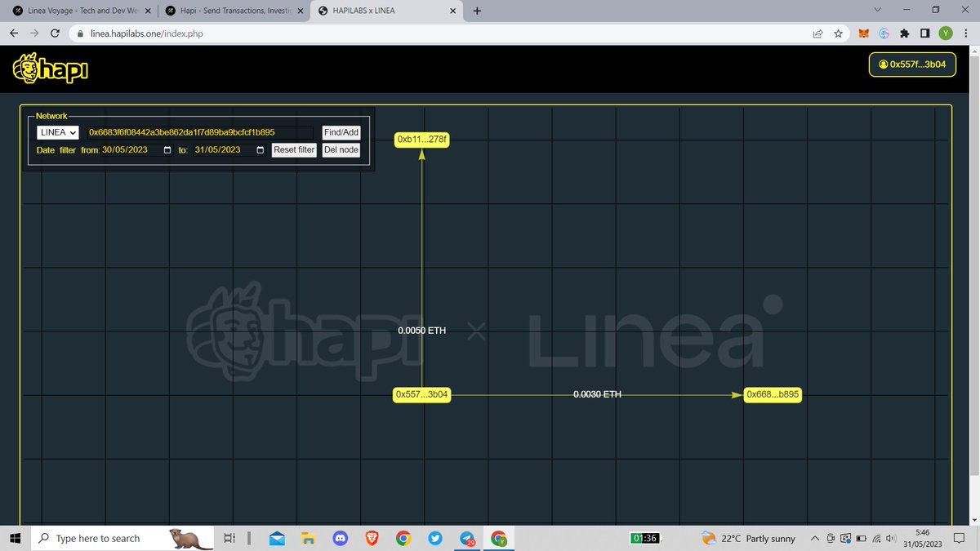Close the HAPILABS x LINEA tab
The width and height of the screenshot is (980, 551).
(452, 11)
